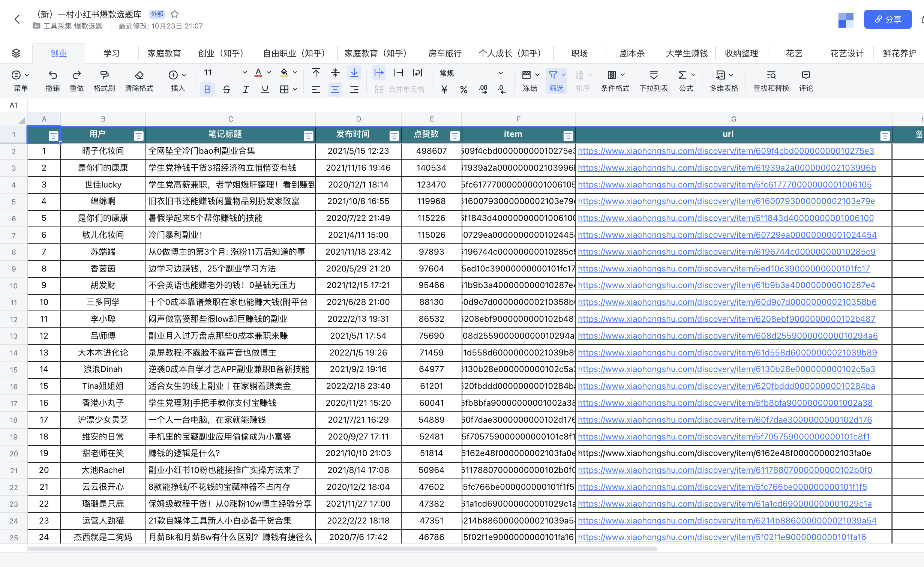The image size is (924, 567).
Task: Open dropdown list (下拉列表) tool
Action: coord(654,81)
